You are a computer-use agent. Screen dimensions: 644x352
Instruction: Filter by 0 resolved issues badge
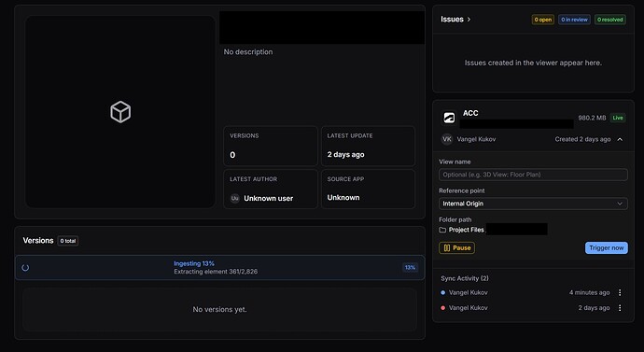(x=609, y=20)
